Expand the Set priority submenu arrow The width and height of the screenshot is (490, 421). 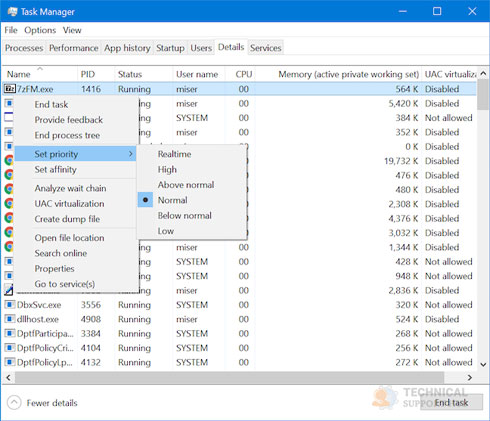coord(131,154)
